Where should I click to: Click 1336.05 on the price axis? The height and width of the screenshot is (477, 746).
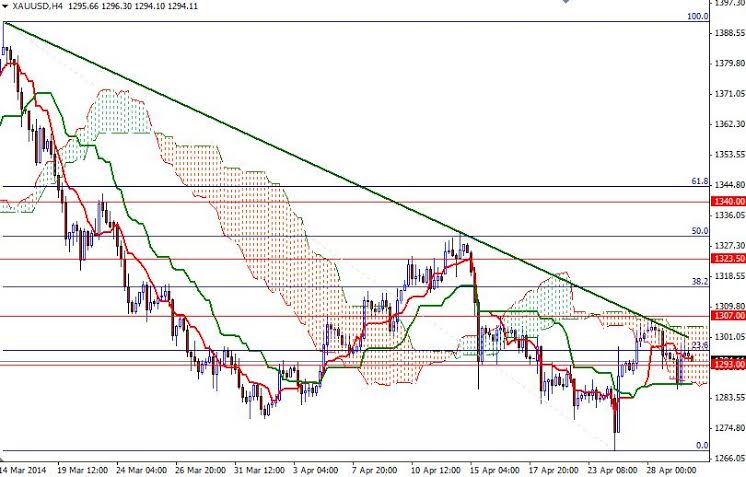729,215
